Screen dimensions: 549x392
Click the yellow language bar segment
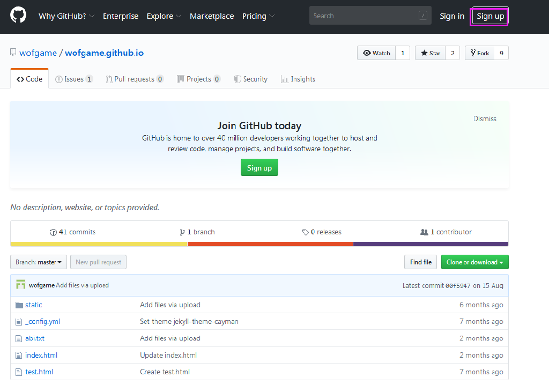pos(99,244)
